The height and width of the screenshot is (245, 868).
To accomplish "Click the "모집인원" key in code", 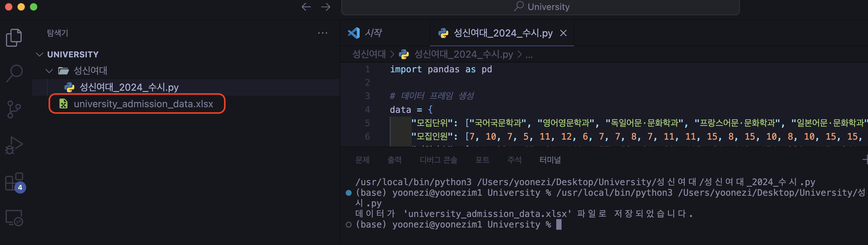I will (x=432, y=136).
